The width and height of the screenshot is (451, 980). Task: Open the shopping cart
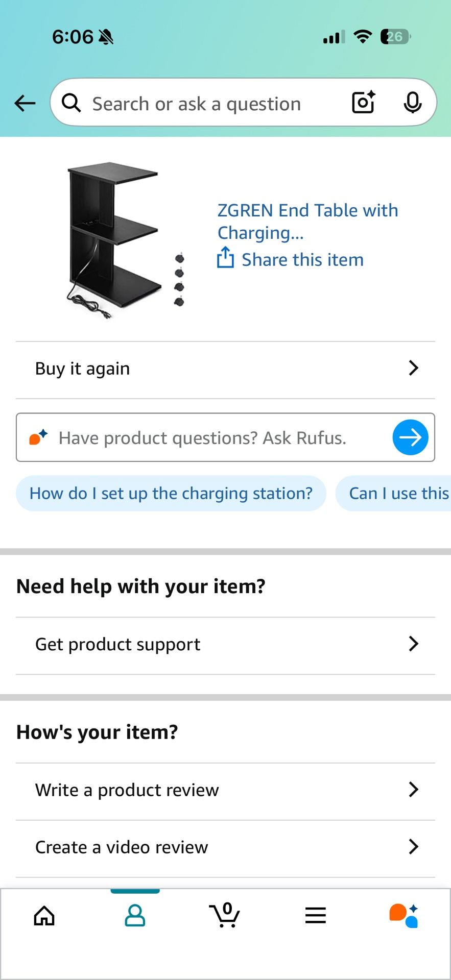coord(225,915)
